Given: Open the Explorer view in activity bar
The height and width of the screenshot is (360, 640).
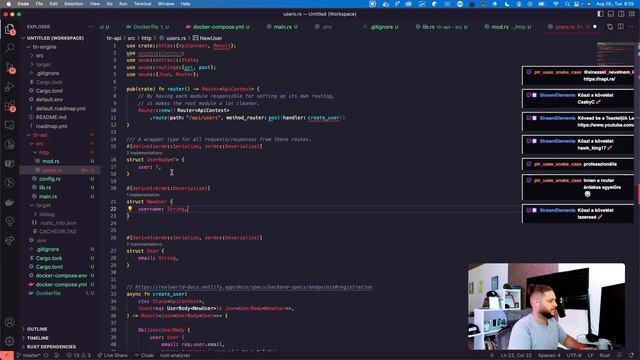Looking at the screenshot, I should pyautogui.click(x=10, y=29).
